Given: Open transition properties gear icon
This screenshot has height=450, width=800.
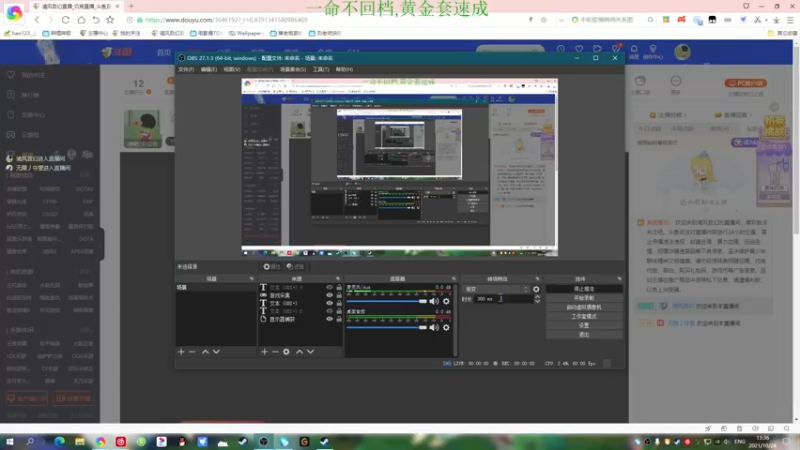Looking at the screenshot, I should [x=536, y=289].
